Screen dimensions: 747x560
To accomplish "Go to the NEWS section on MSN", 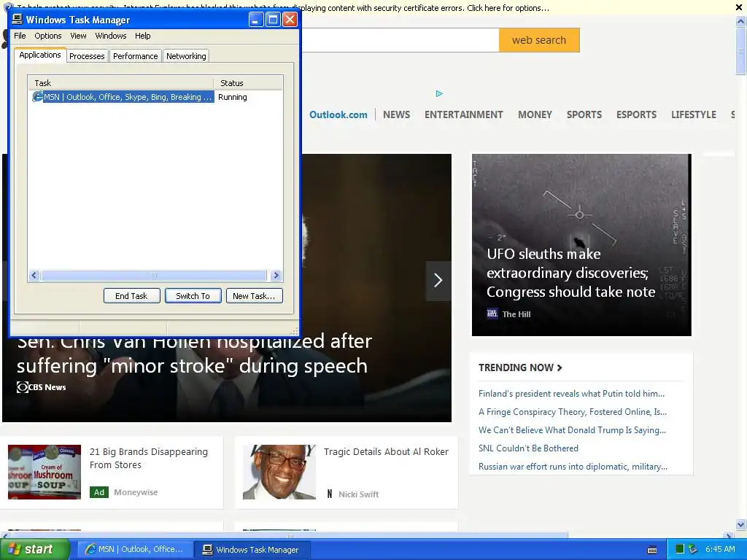I will 396,114.
